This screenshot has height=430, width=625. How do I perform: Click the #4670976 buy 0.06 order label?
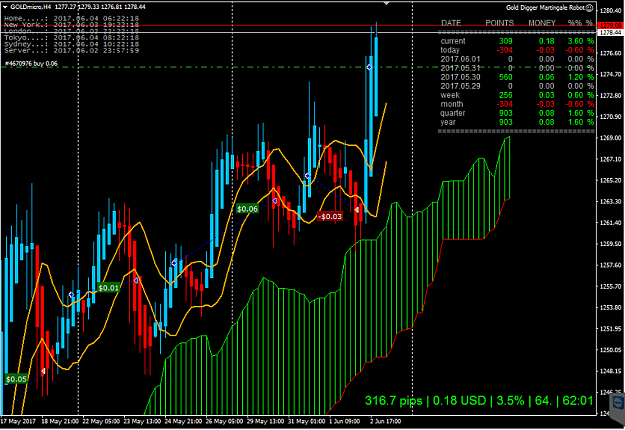31,63
